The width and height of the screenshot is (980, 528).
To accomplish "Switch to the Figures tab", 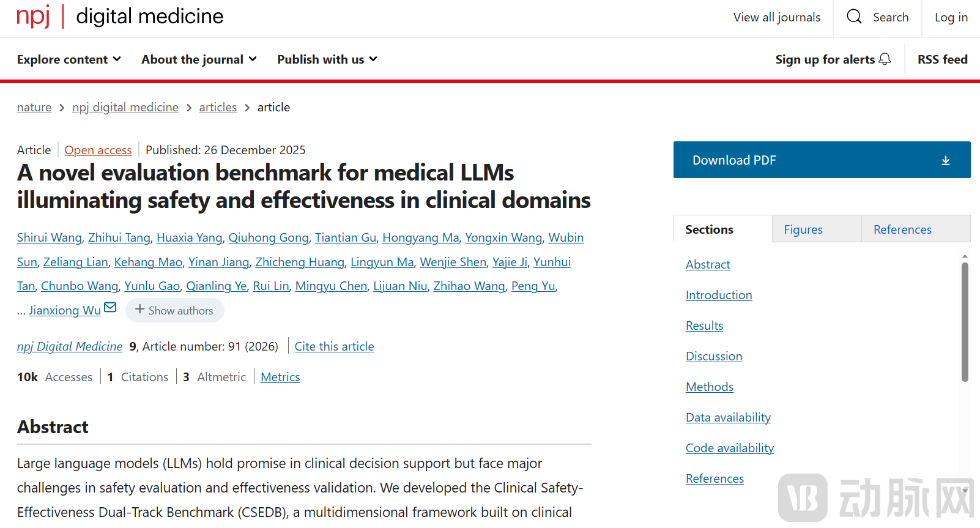I will [803, 229].
